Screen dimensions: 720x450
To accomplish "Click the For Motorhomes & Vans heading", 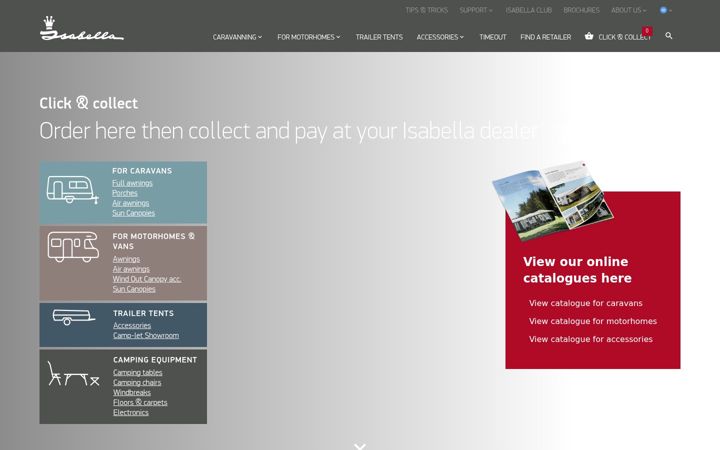I will click(153, 241).
